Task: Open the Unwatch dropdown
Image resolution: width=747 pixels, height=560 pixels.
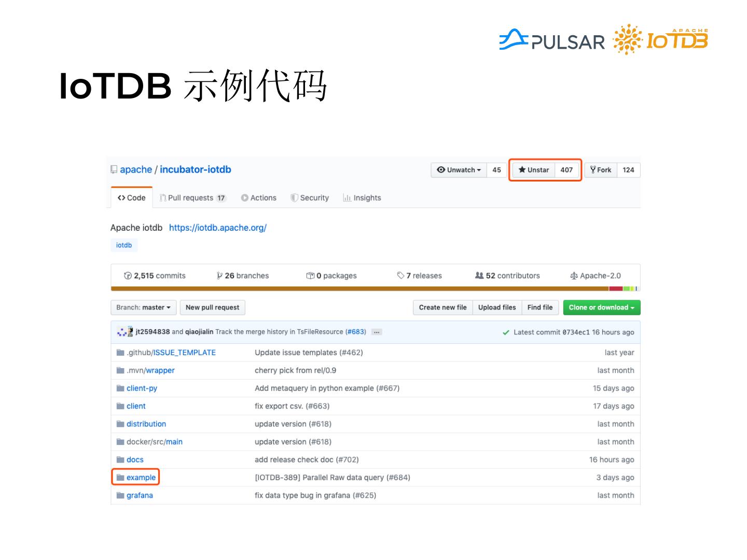Action: [x=459, y=170]
